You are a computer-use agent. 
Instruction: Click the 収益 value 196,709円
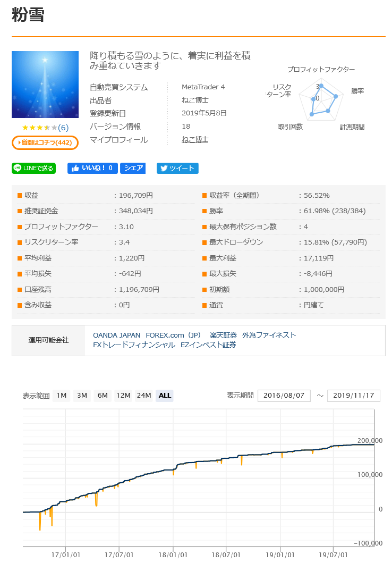(136, 195)
